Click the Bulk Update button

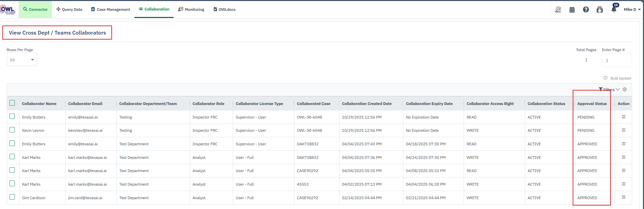617,78
